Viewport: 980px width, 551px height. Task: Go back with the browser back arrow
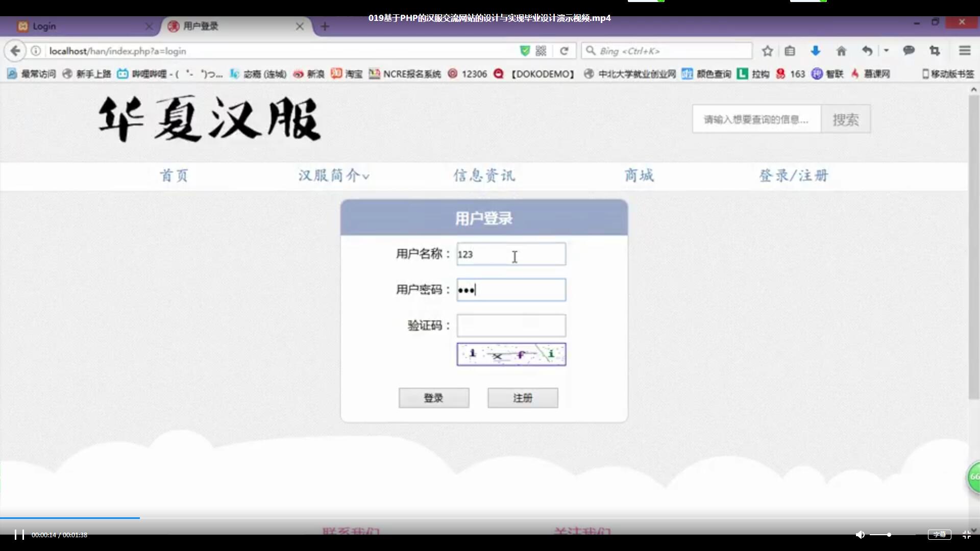[15, 51]
